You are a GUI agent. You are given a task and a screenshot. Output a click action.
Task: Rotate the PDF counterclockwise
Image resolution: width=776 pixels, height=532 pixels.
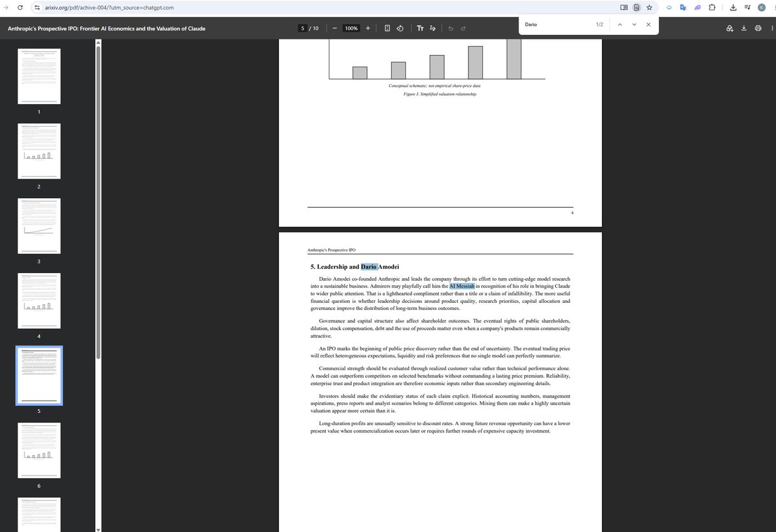tap(400, 28)
